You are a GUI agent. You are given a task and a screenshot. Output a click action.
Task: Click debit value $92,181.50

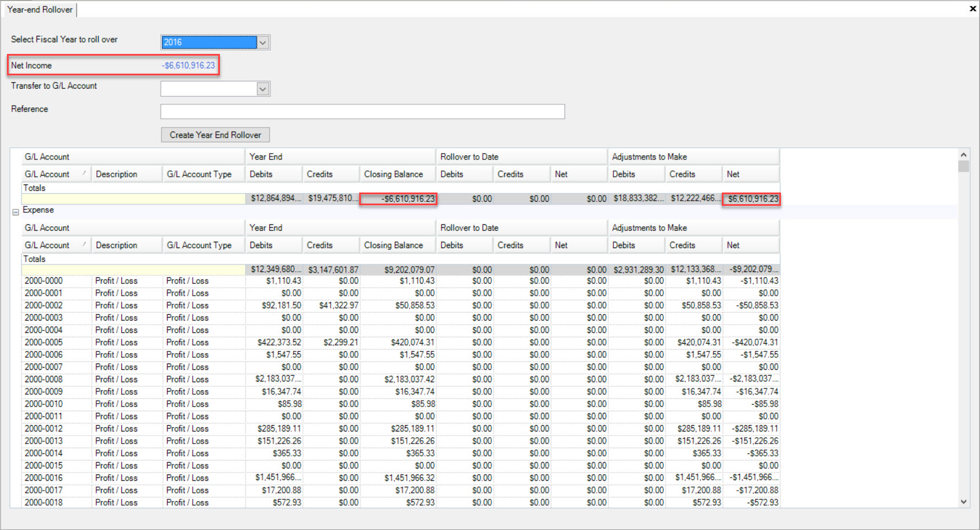point(281,305)
